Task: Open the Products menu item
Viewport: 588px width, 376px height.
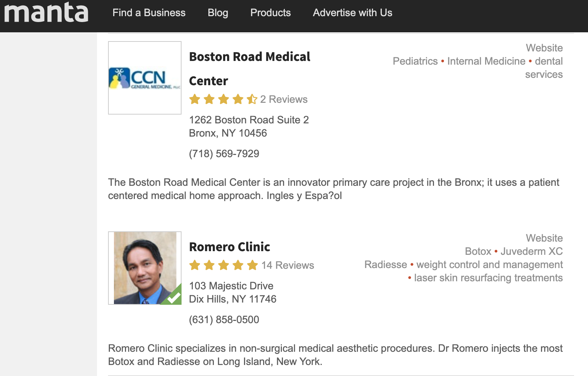Action: 270,13
